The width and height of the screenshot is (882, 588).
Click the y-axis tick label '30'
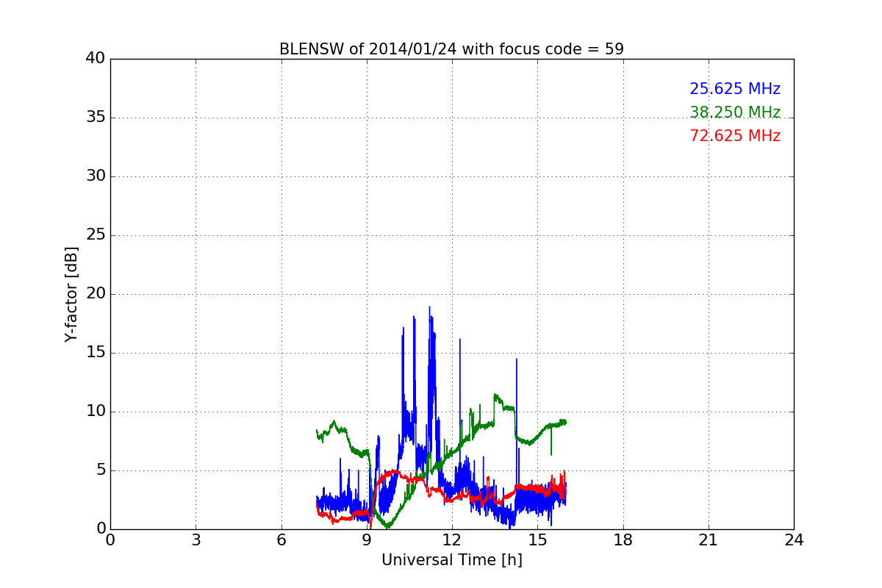click(x=96, y=176)
